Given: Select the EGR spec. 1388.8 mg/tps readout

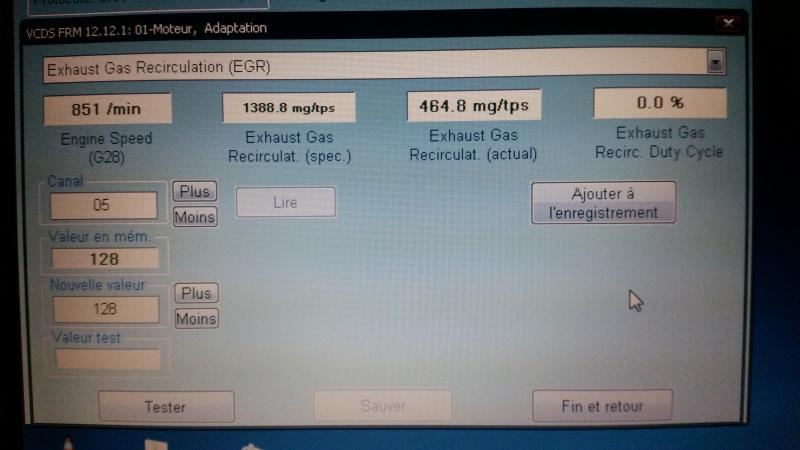Looking at the screenshot, I should click(289, 108).
